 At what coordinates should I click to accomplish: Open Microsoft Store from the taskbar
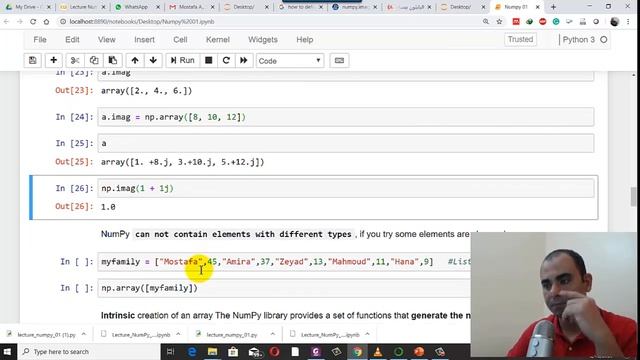tap(233, 351)
